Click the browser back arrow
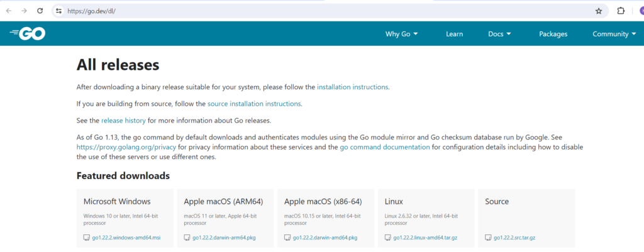The width and height of the screenshot is (644, 252). tap(9, 11)
